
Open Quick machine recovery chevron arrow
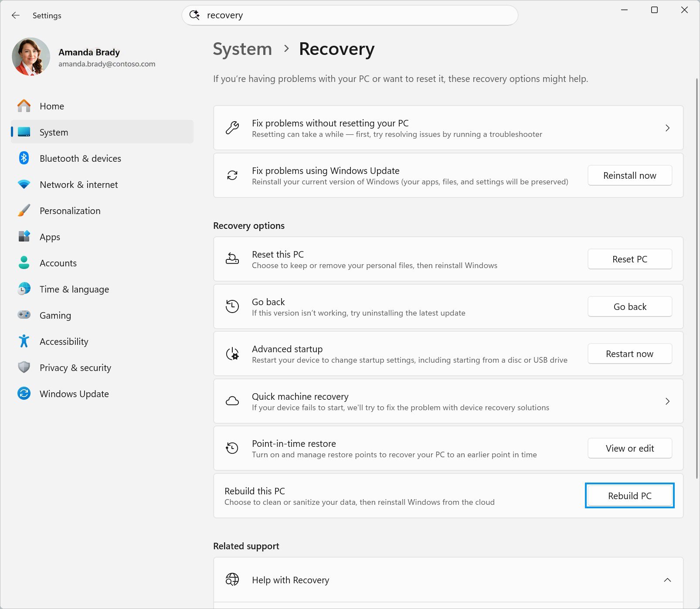pos(667,401)
